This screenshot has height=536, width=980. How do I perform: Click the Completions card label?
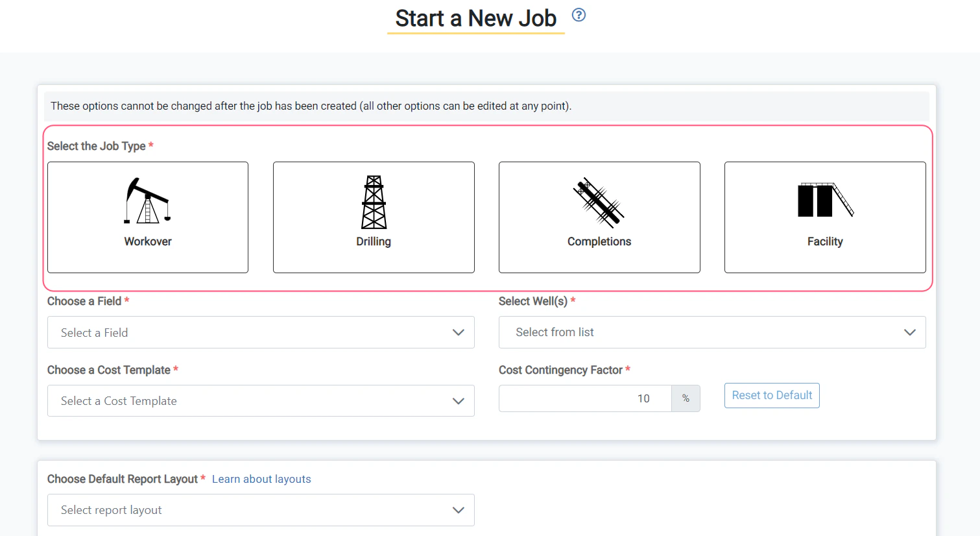[x=599, y=241]
